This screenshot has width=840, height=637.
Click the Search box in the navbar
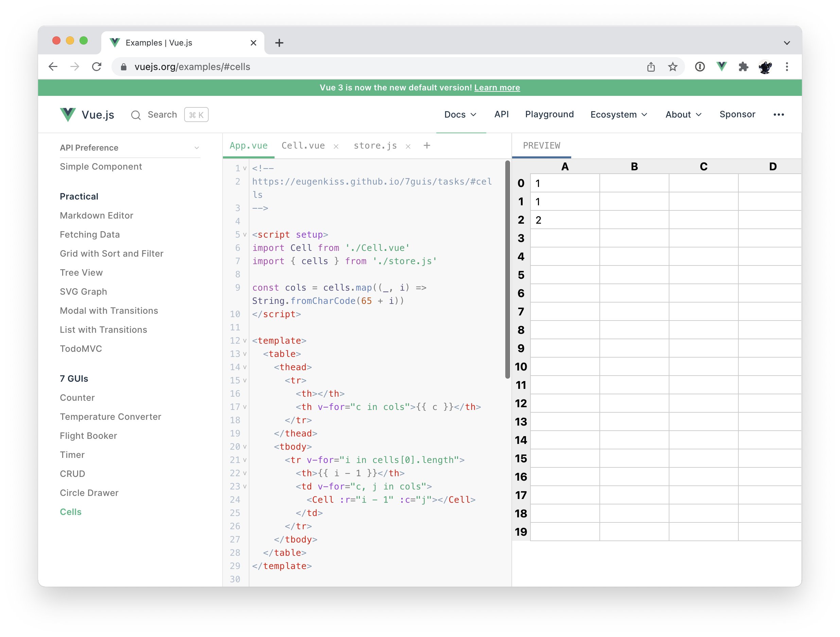point(169,115)
